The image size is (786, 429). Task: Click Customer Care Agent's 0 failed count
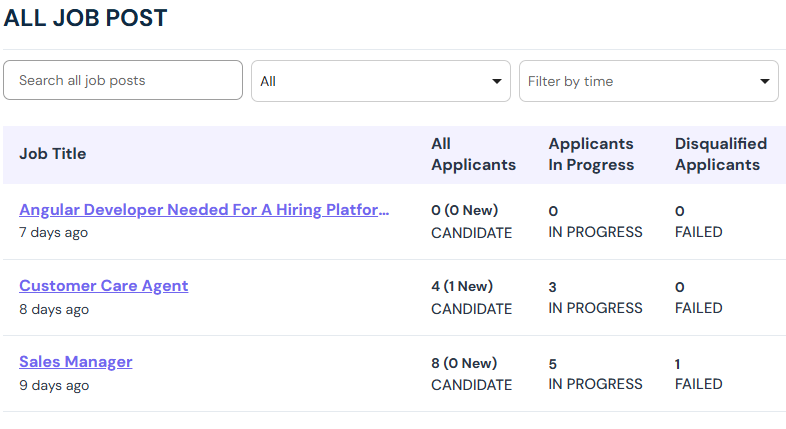[x=680, y=287]
